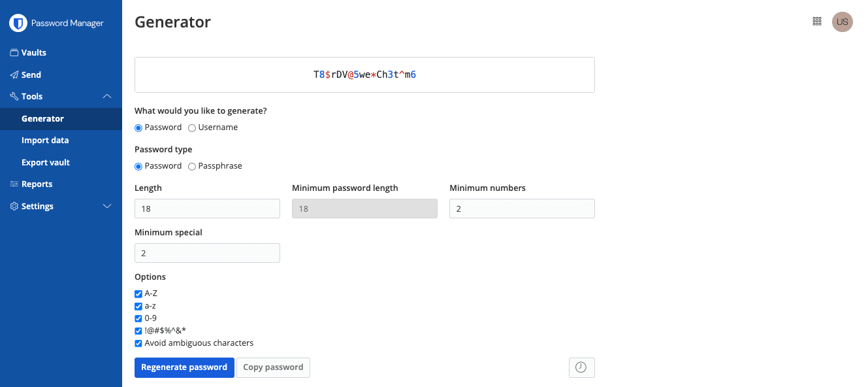Choose the Passphrase password type

click(192, 167)
